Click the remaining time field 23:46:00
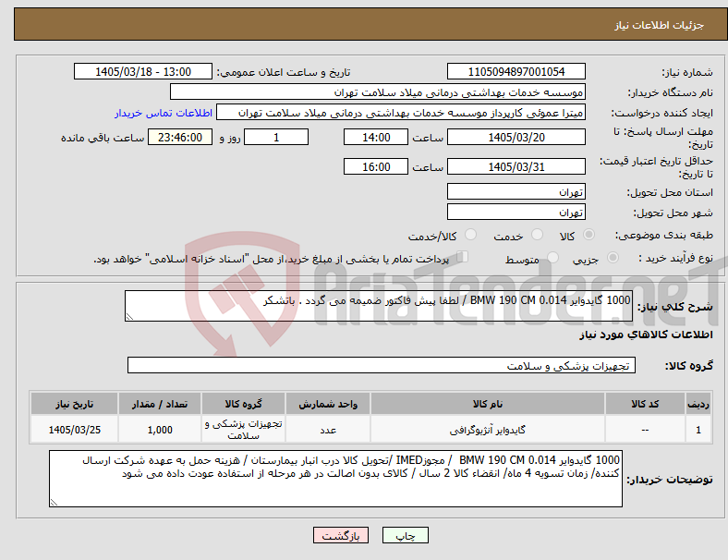Screen dimensions: 728x560 pos(180,137)
